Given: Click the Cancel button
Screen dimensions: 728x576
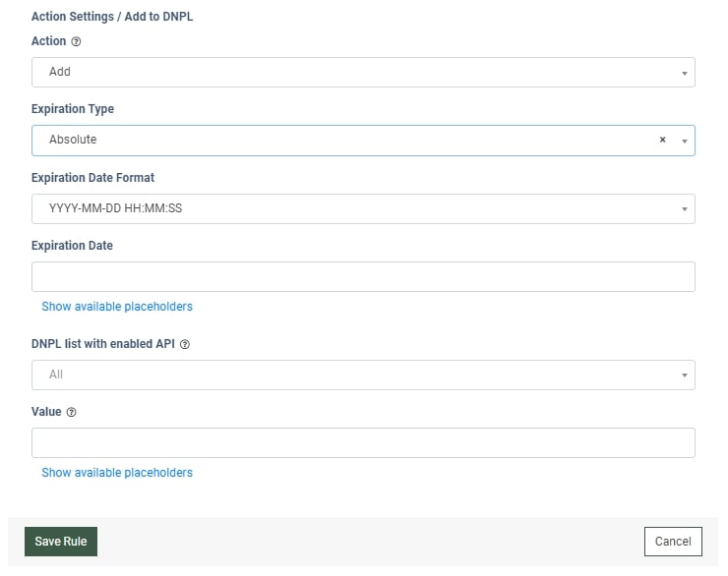Looking at the screenshot, I should point(673,542).
